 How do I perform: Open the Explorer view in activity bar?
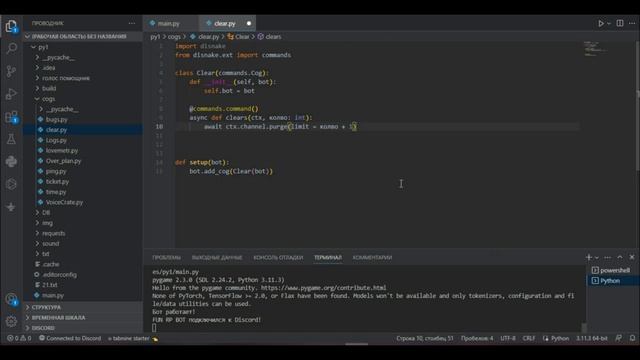tap(11, 26)
